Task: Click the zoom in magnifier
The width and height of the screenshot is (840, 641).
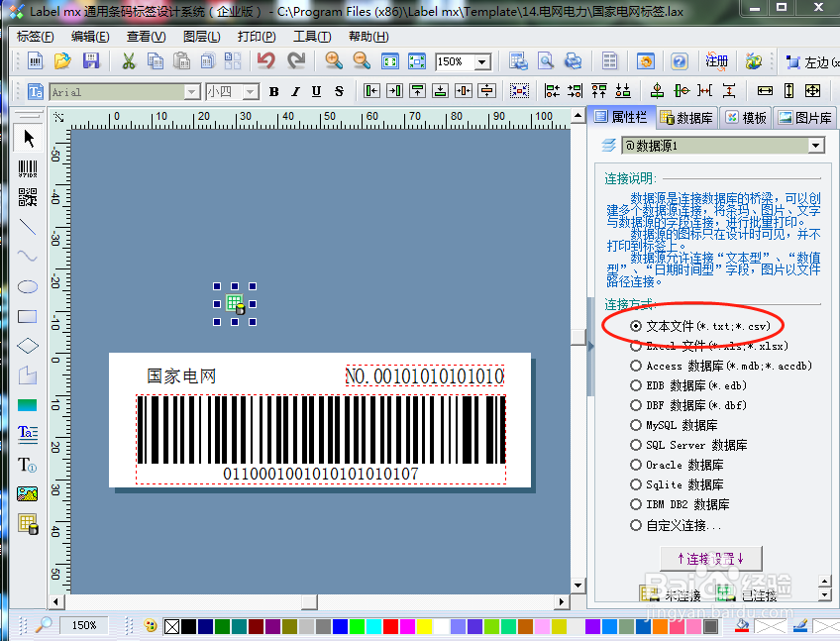Action: (x=334, y=60)
